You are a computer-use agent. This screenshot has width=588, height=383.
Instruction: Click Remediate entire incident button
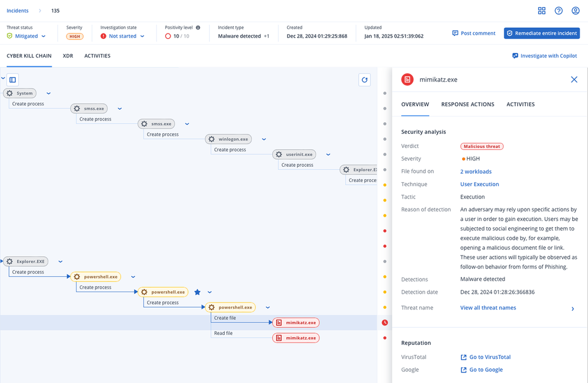542,33
